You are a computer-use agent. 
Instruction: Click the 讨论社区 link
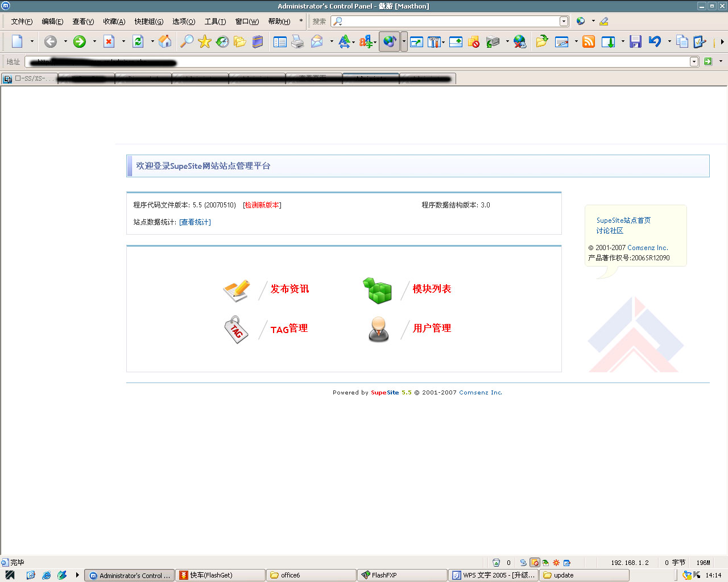coord(610,231)
